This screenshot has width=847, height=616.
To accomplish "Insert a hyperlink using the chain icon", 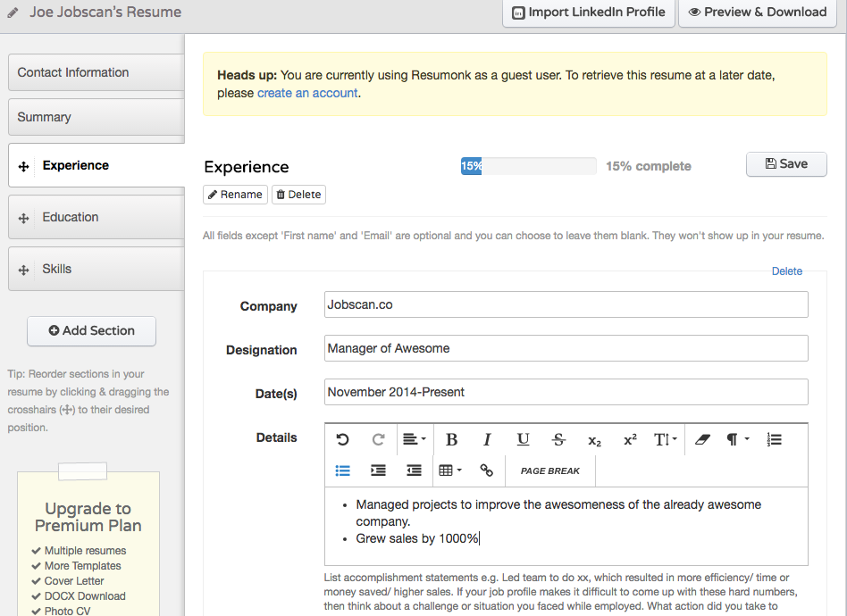I will click(x=486, y=470).
